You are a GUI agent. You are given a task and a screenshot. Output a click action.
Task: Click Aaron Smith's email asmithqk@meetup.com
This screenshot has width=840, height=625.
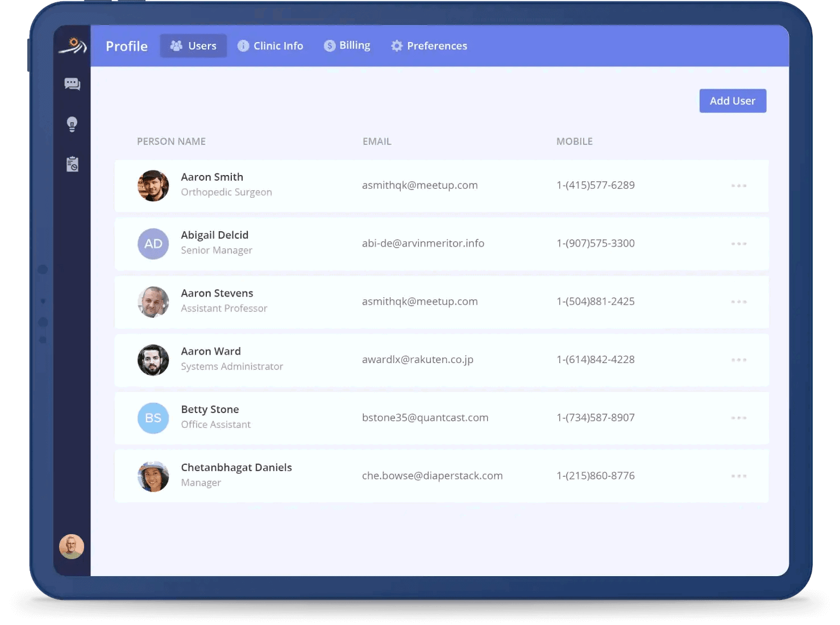420,185
